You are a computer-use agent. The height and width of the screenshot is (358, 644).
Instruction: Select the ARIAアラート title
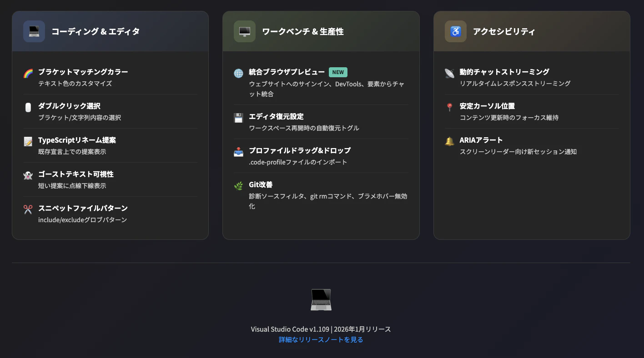click(x=481, y=140)
